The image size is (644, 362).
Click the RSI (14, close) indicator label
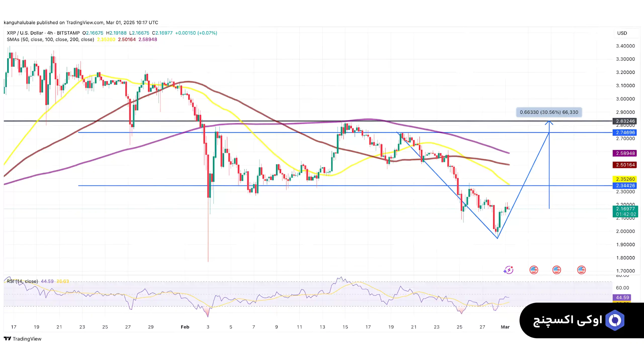point(22,281)
